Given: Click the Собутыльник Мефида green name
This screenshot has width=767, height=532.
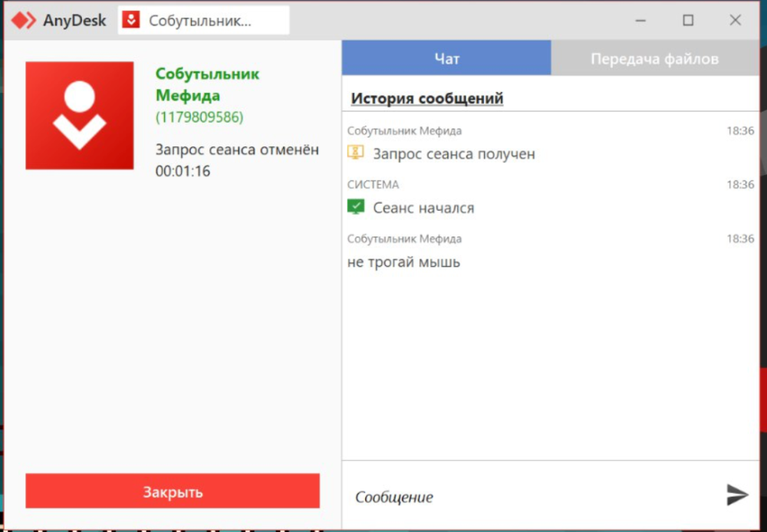Looking at the screenshot, I should tap(207, 84).
